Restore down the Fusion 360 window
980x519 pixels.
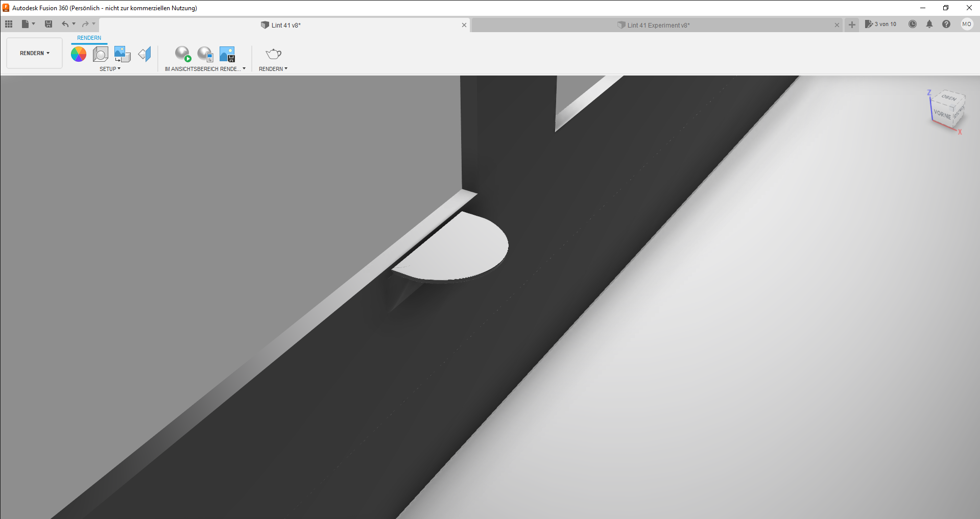point(946,8)
